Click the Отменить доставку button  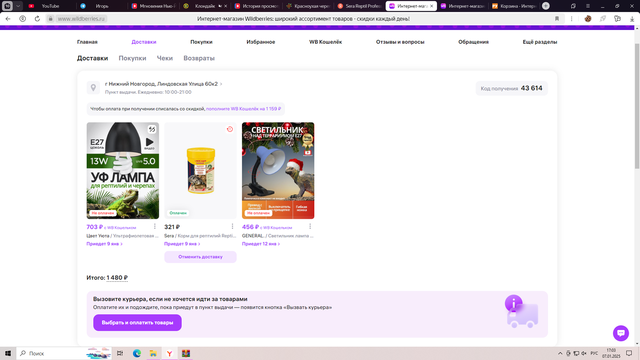(x=200, y=257)
